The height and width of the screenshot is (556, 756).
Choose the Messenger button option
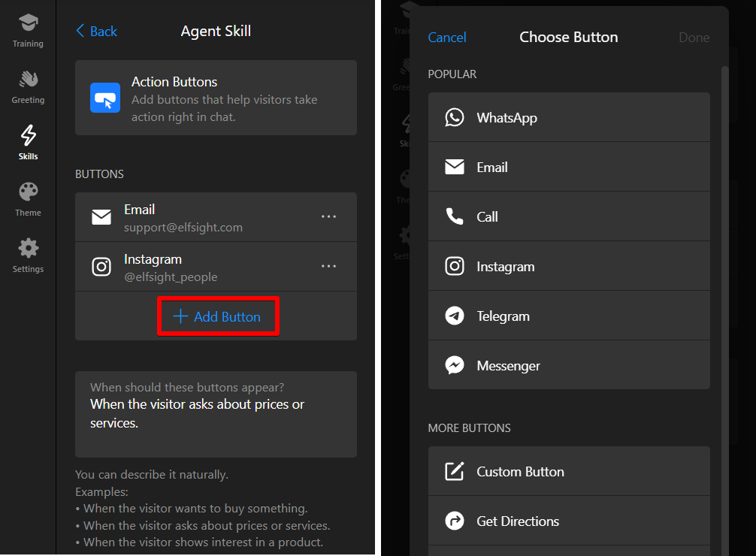569,365
